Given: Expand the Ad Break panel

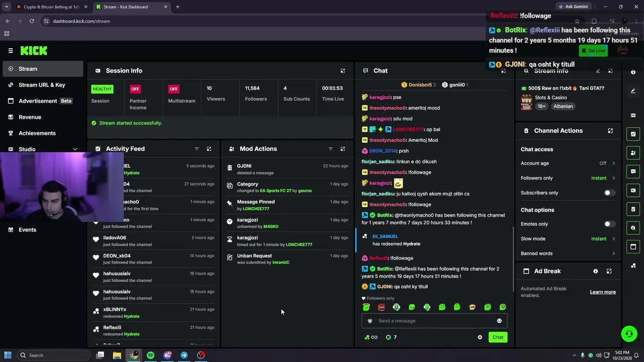Looking at the screenshot, I should [609, 271].
